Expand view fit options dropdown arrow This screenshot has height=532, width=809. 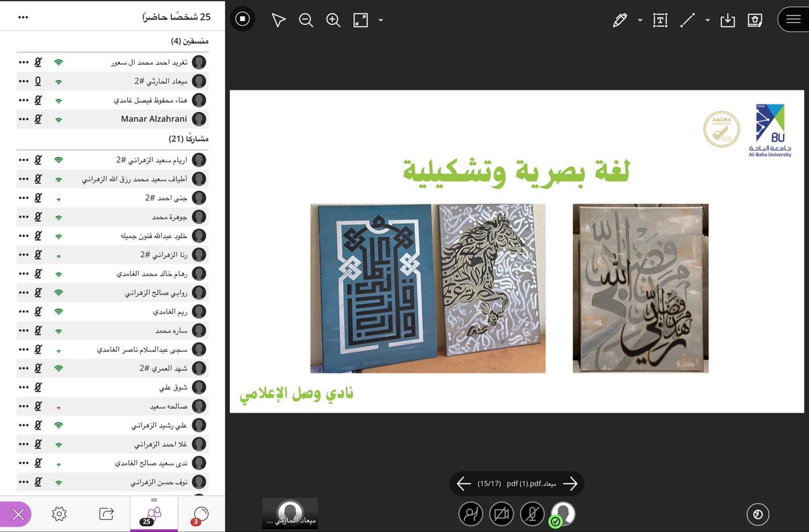381,20
